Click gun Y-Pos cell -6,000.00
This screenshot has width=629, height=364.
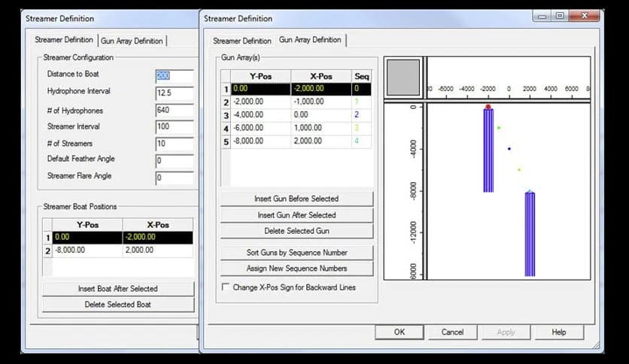[x=261, y=129]
